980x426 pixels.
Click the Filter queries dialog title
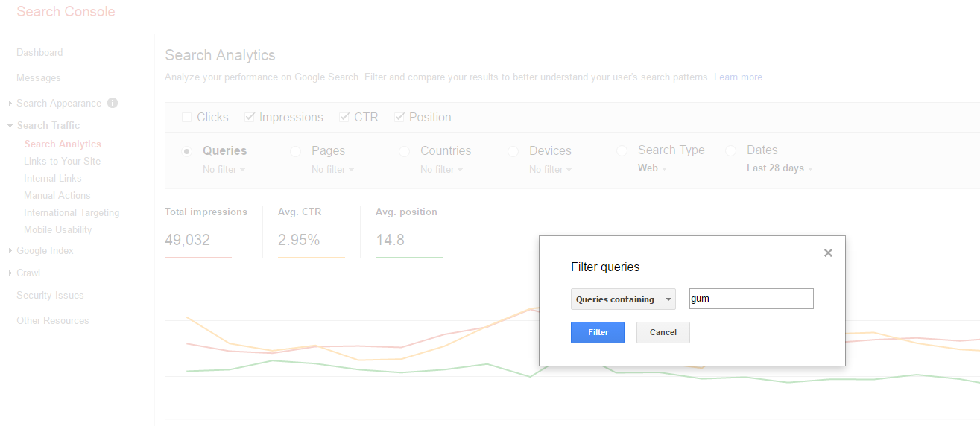click(605, 267)
